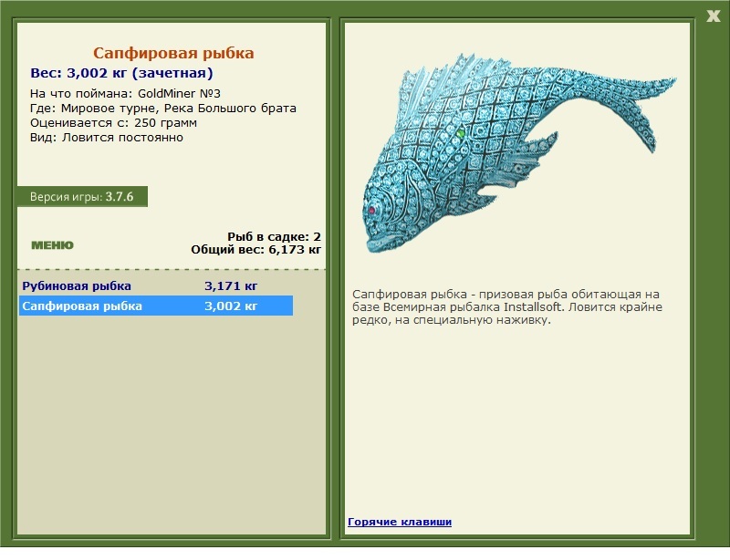Click the Вес: 3,002 кг (зачетная) line

point(121,73)
